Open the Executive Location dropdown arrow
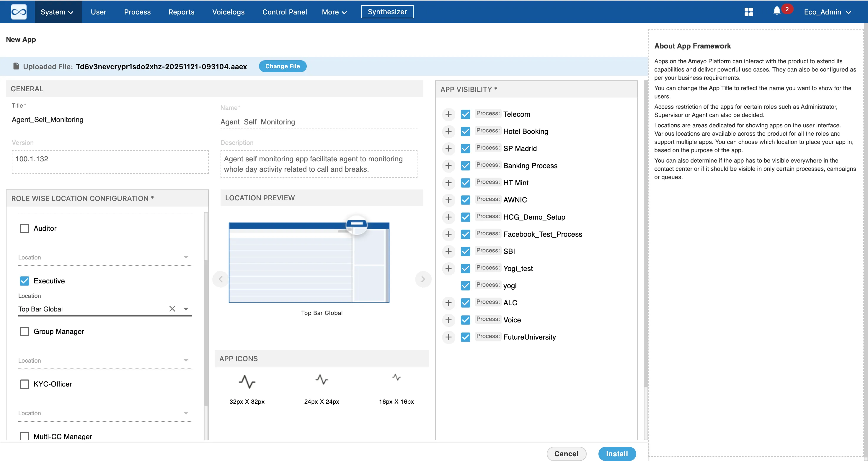Screen dimensions: 868x474 tap(186, 309)
